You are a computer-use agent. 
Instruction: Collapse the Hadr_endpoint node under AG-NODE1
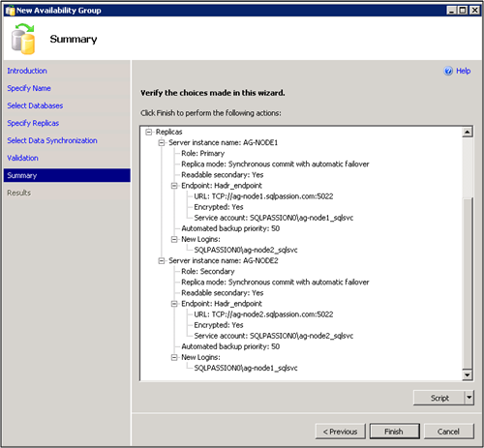(174, 186)
